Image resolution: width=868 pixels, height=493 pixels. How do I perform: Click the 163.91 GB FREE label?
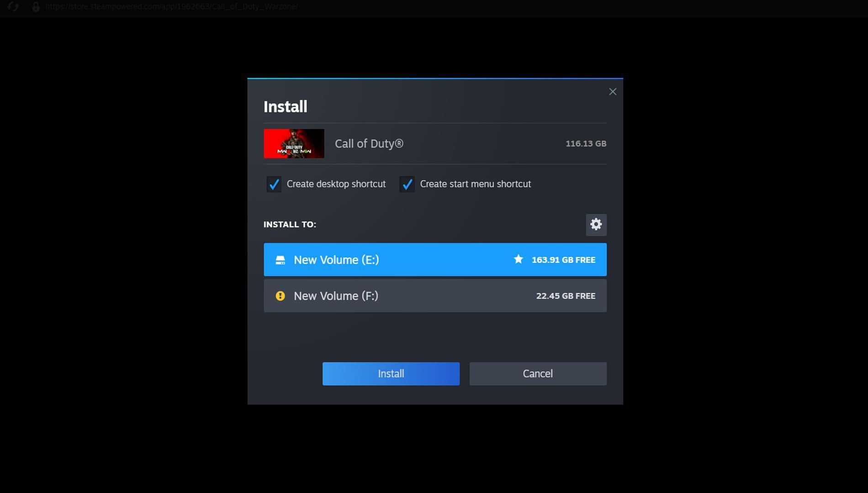click(563, 260)
